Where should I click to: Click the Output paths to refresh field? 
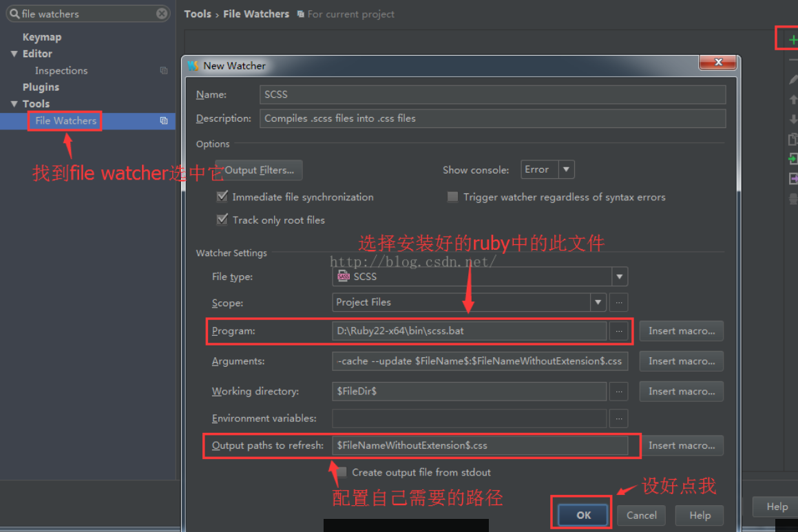[x=480, y=445]
